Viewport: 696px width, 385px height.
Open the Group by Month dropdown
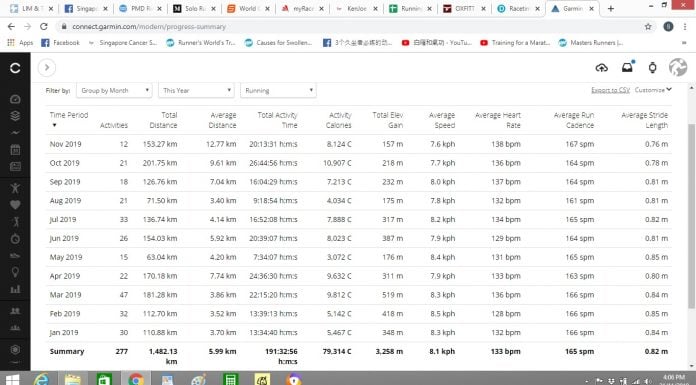point(115,90)
